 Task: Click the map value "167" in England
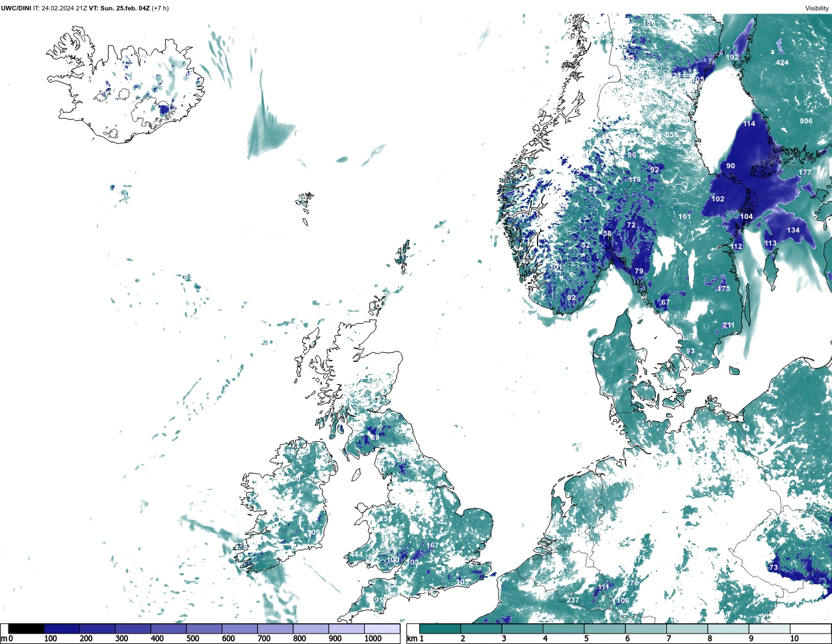432,545
